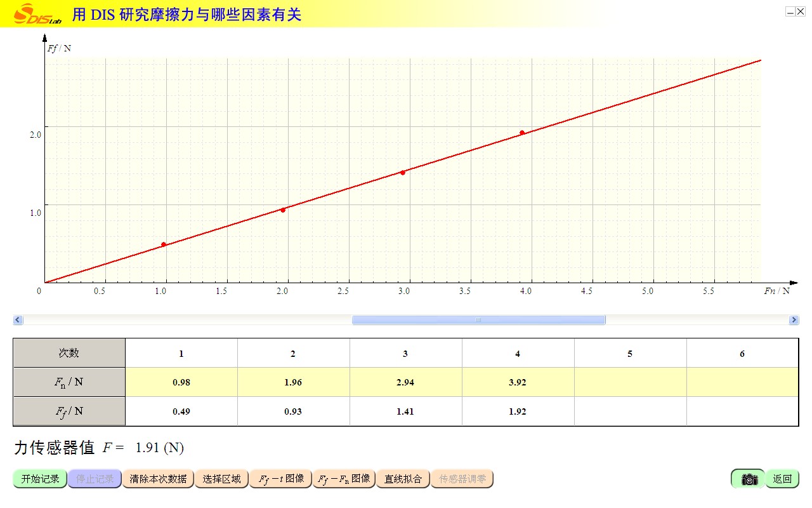Select the empty Fn cell for trial 5
Screen dimensions: 812x508
[x=630, y=382]
